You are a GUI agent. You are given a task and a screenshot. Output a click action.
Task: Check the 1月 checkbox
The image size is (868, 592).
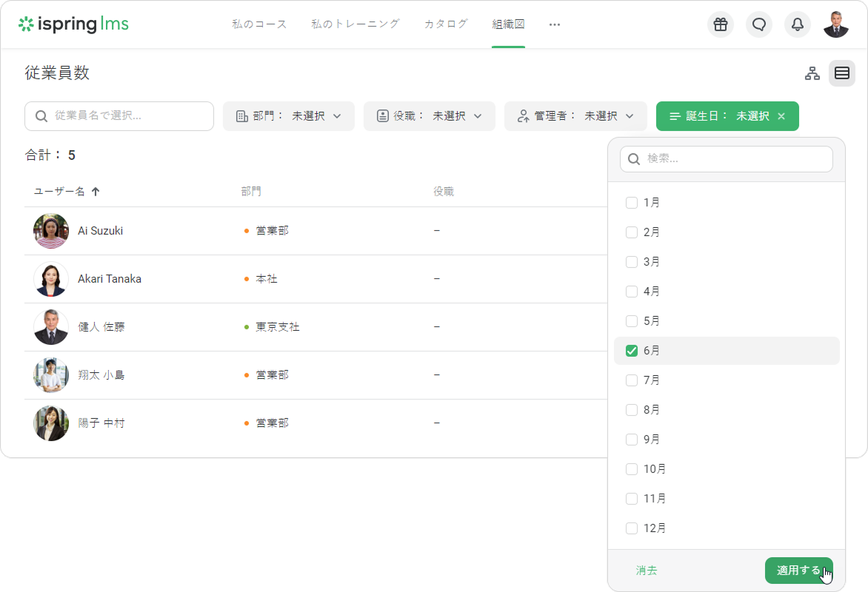click(x=632, y=203)
